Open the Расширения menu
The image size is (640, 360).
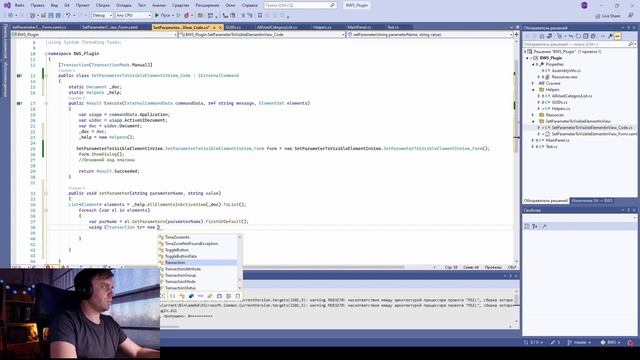pos(207,5)
